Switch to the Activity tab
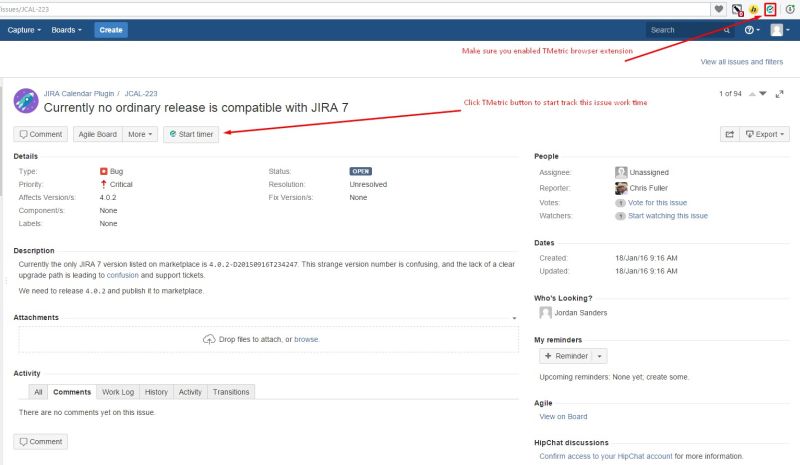 [x=190, y=392]
